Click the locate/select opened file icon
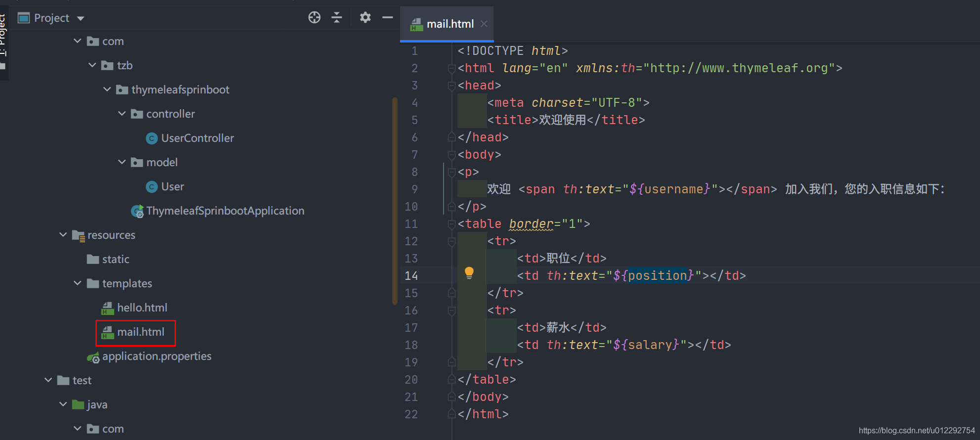The height and width of the screenshot is (440, 980). pyautogui.click(x=314, y=18)
